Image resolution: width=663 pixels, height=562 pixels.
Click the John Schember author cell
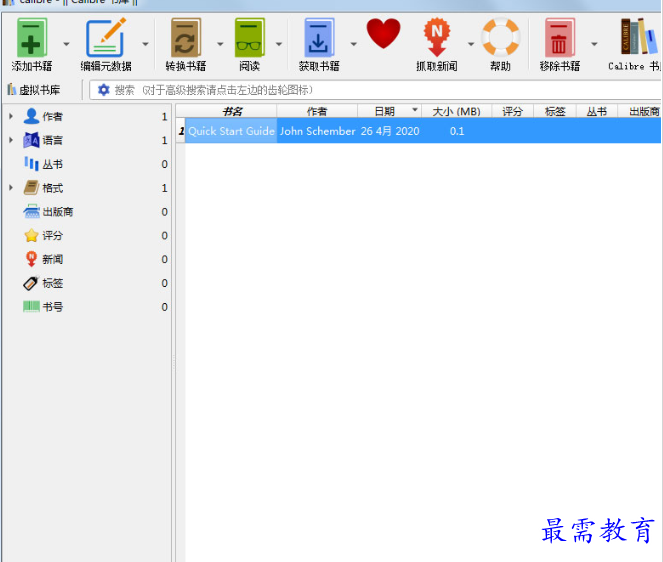coord(318,131)
